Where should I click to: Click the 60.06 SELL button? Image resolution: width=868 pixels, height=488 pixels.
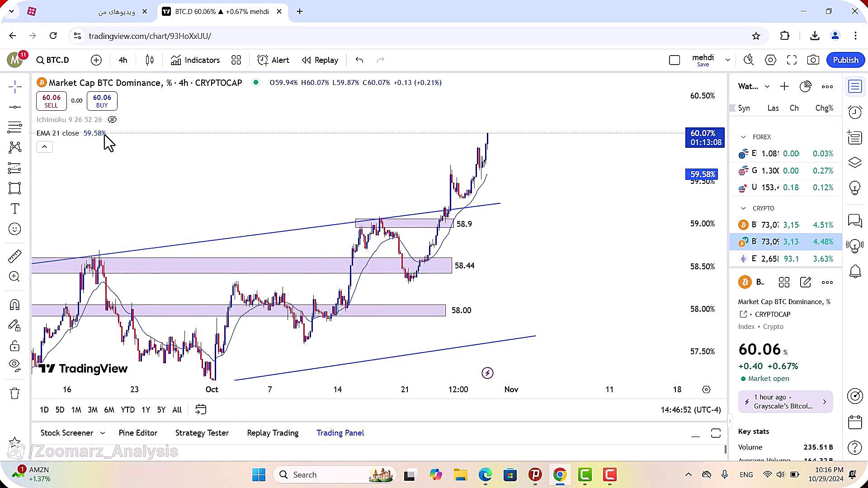(x=51, y=101)
